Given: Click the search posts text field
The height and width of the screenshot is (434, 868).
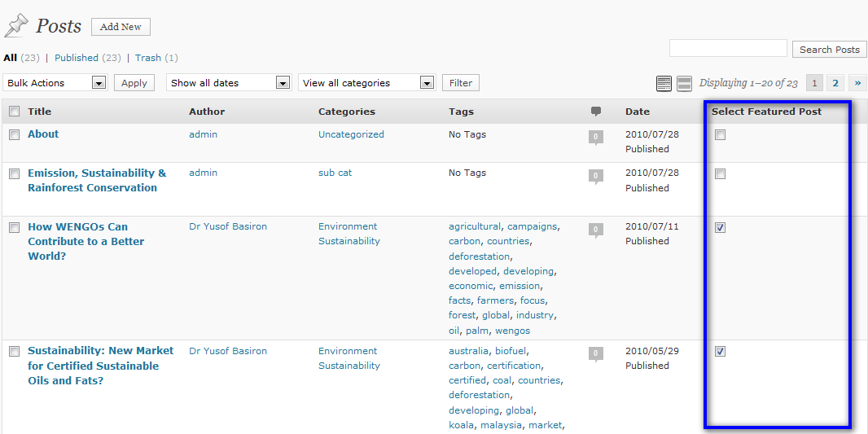Looking at the screenshot, I should coord(728,49).
